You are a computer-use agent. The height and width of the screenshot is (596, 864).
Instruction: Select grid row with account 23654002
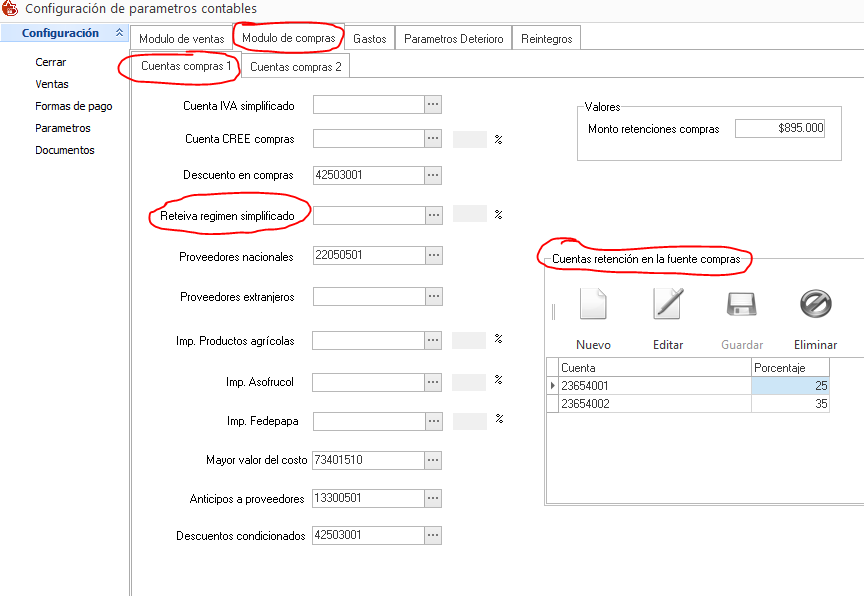[650, 403]
